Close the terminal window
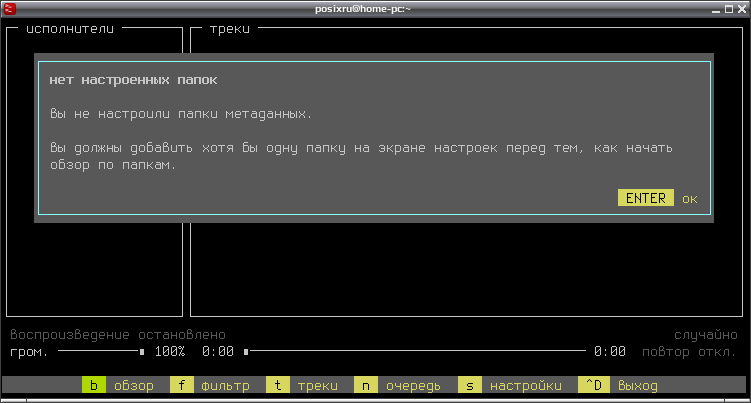Viewport: 751px width, 403px height. coord(742,9)
